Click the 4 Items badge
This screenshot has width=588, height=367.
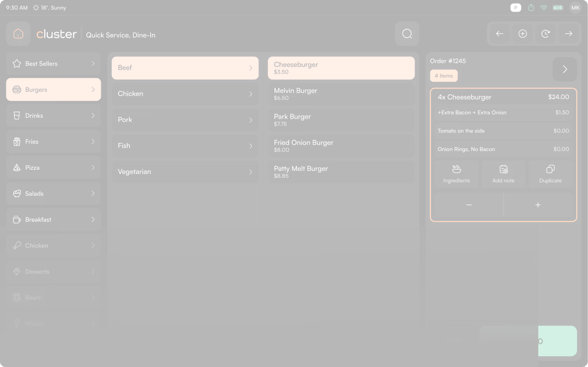pyautogui.click(x=444, y=76)
